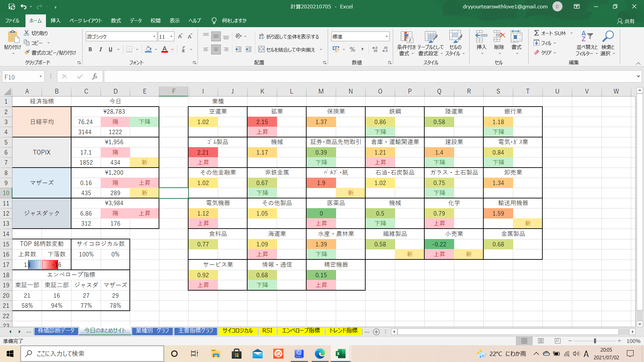Image resolution: width=644 pixels, height=362 pixels.
Task: Click the AutoSum sigma icon
Action: point(536,33)
